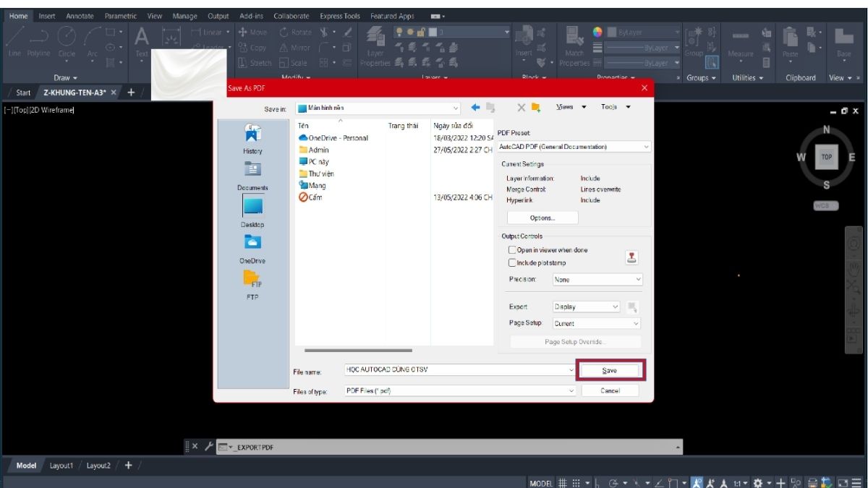Select the Admin folder in file list
Screen dimensions: 868x488
pos(314,150)
